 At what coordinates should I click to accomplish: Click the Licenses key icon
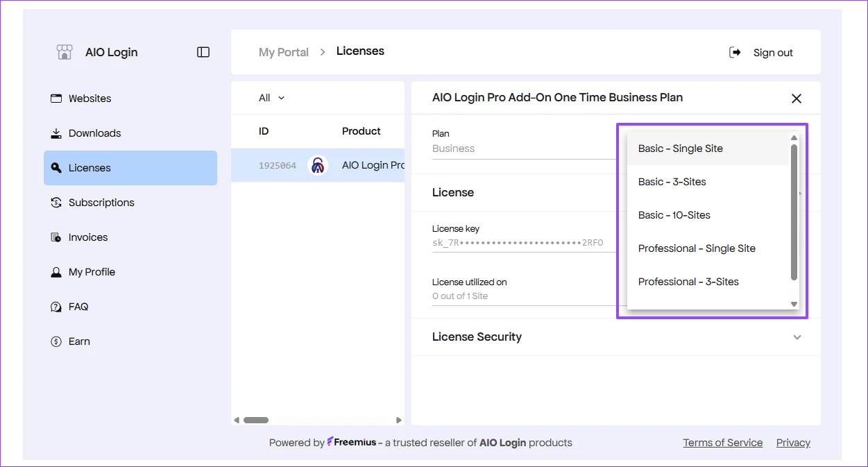56,168
